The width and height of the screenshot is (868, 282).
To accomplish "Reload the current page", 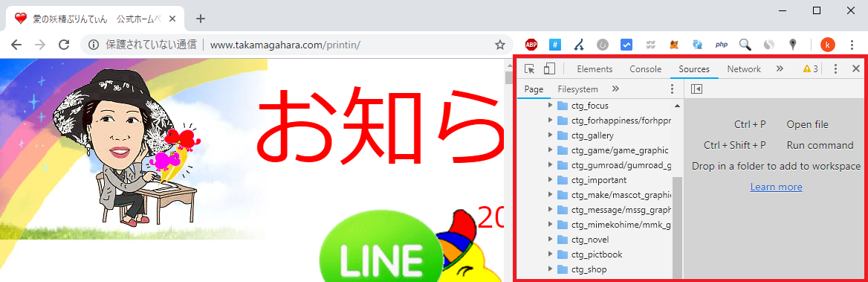I will (64, 45).
